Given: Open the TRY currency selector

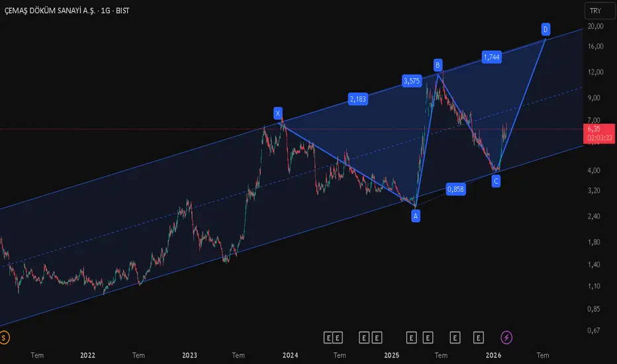Looking at the screenshot, I should click(x=600, y=11).
